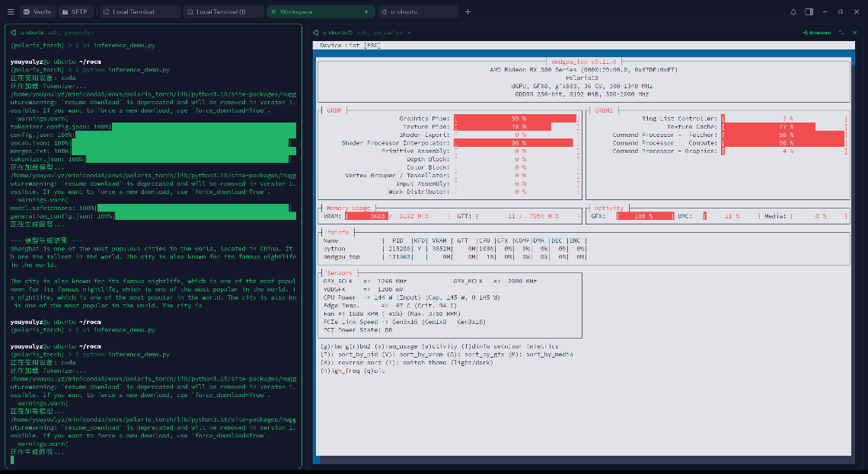Screen dimensions: 868x474
Task: Close the Workspace tab using its X
Action: [x=273, y=11]
